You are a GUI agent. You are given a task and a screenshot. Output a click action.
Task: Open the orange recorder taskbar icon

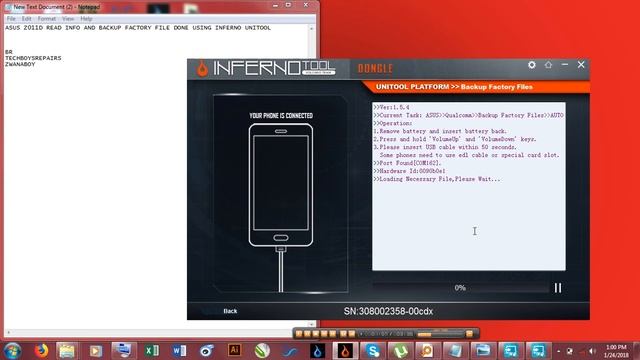point(427,351)
